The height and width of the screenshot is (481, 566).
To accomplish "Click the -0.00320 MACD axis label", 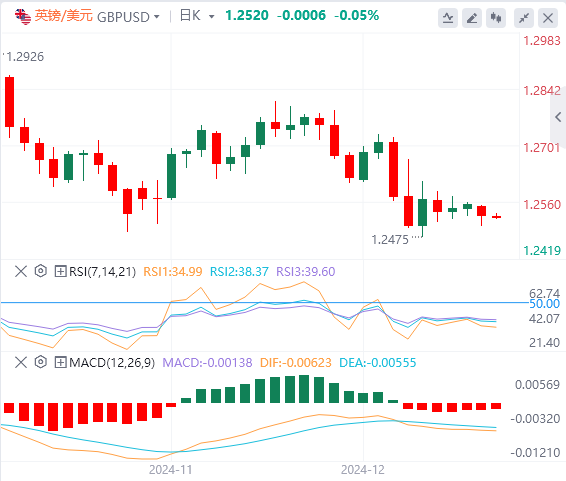I will click(535, 419).
